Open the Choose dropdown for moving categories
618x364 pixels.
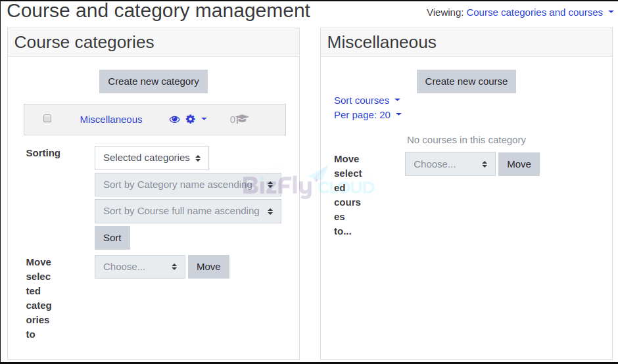pos(140,267)
